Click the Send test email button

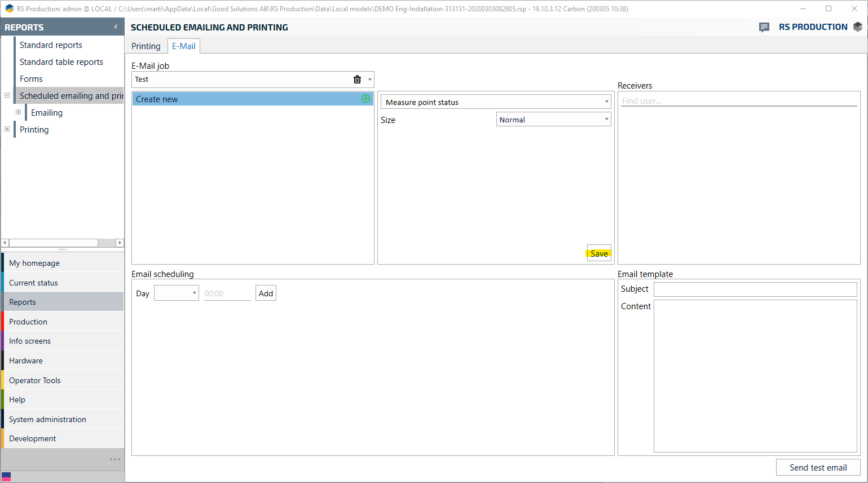(x=818, y=467)
